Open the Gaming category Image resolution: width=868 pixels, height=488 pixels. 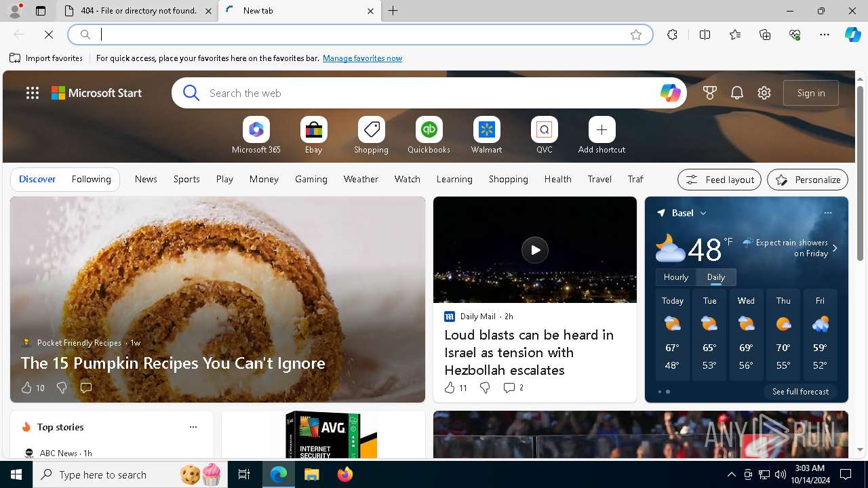pyautogui.click(x=311, y=179)
